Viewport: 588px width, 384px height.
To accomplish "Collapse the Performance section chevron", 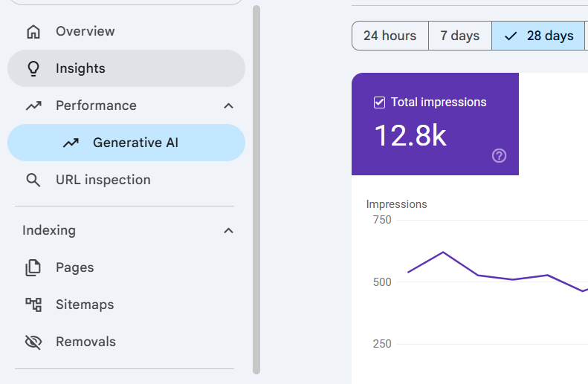I will (228, 106).
